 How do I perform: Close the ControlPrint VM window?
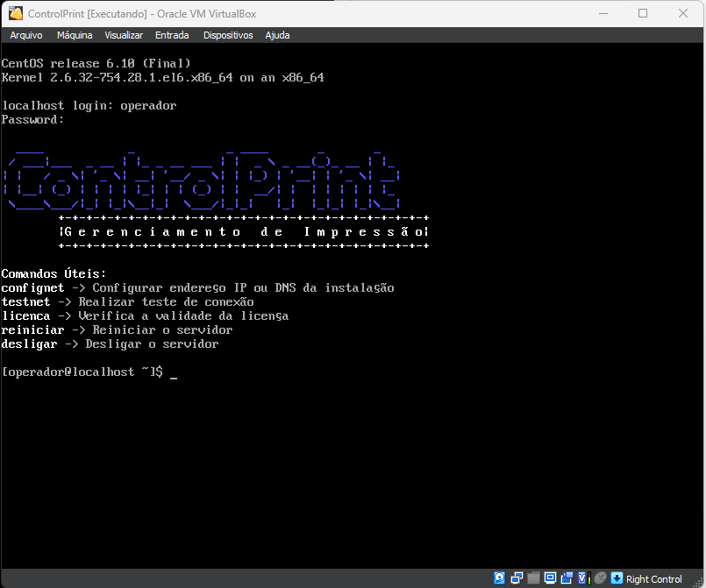683,13
